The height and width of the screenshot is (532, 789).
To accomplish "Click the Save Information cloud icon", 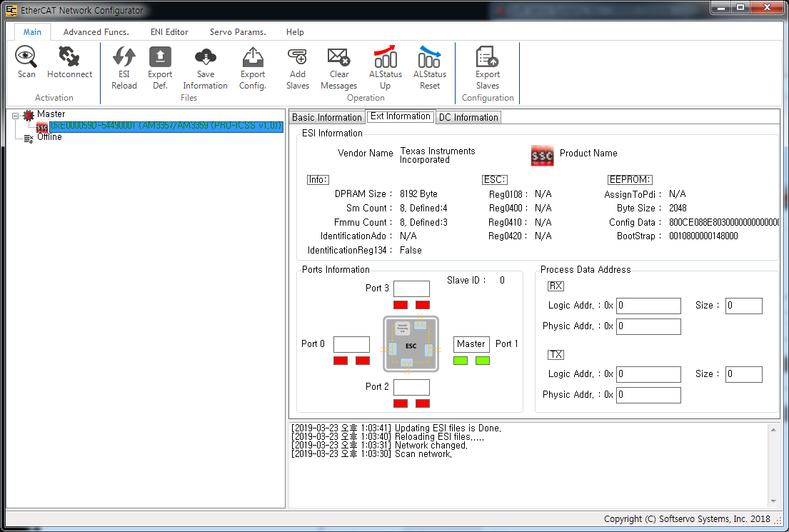I will pyautogui.click(x=205, y=57).
